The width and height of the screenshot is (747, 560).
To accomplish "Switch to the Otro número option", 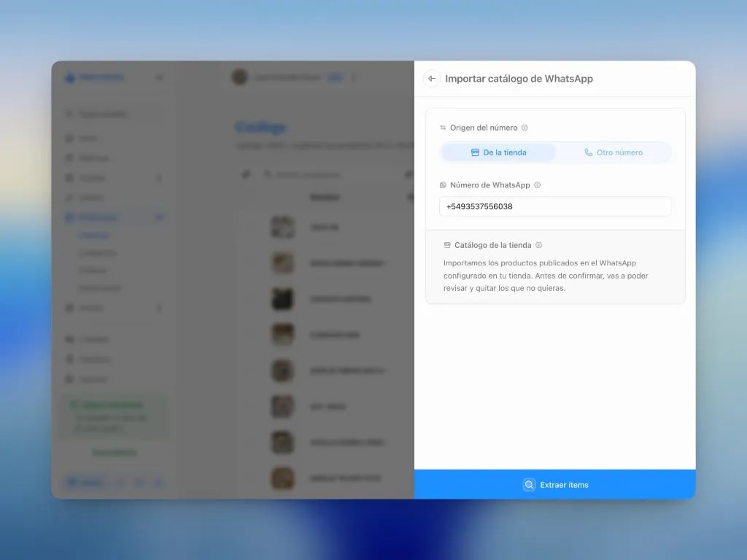I will pyautogui.click(x=613, y=152).
